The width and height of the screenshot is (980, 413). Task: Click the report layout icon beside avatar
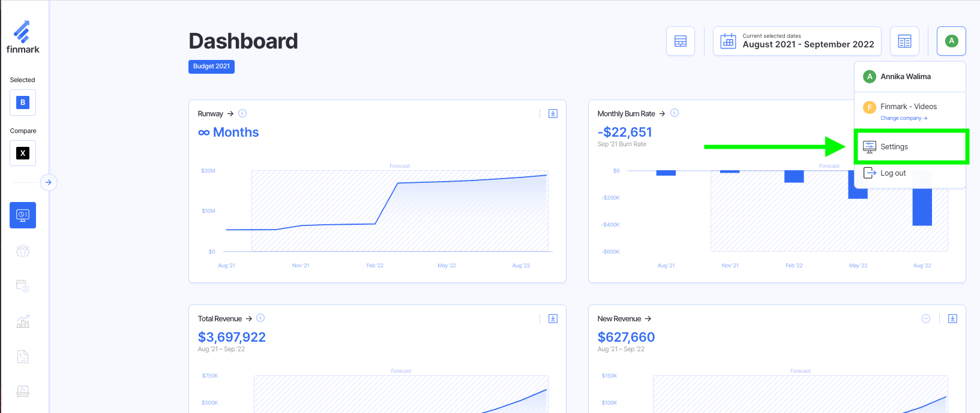904,41
